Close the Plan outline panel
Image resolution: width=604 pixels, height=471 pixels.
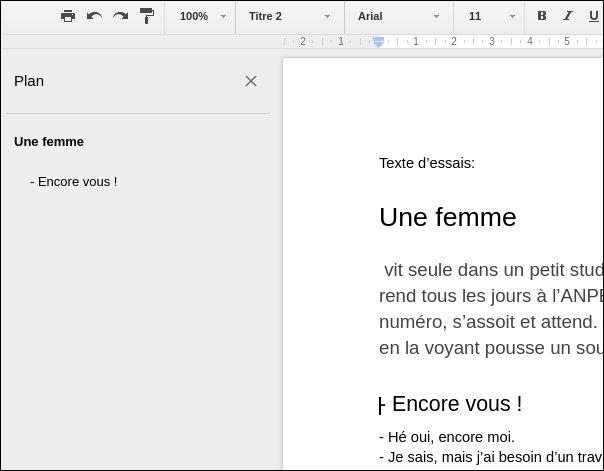[251, 81]
